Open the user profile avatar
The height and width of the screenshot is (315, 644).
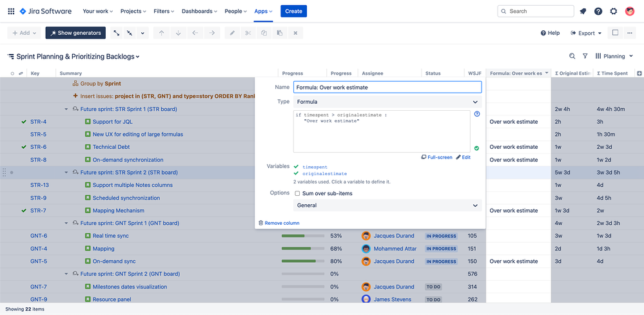(x=630, y=12)
